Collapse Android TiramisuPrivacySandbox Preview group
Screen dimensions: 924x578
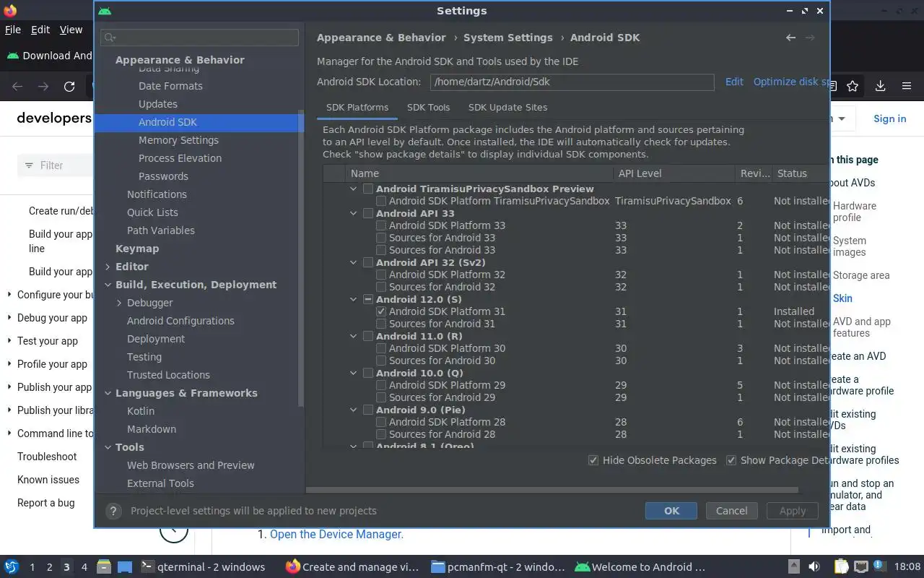[353, 189]
